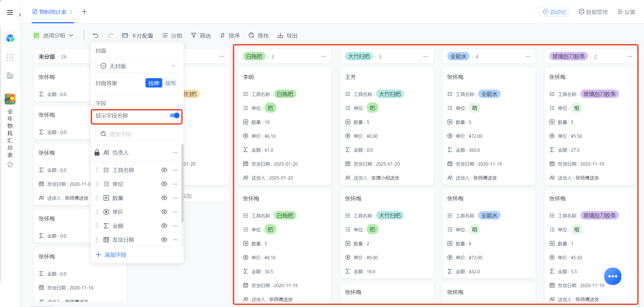The height and width of the screenshot is (307, 644).
Task: Open the blue chat bubble button
Action: (613, 276)
